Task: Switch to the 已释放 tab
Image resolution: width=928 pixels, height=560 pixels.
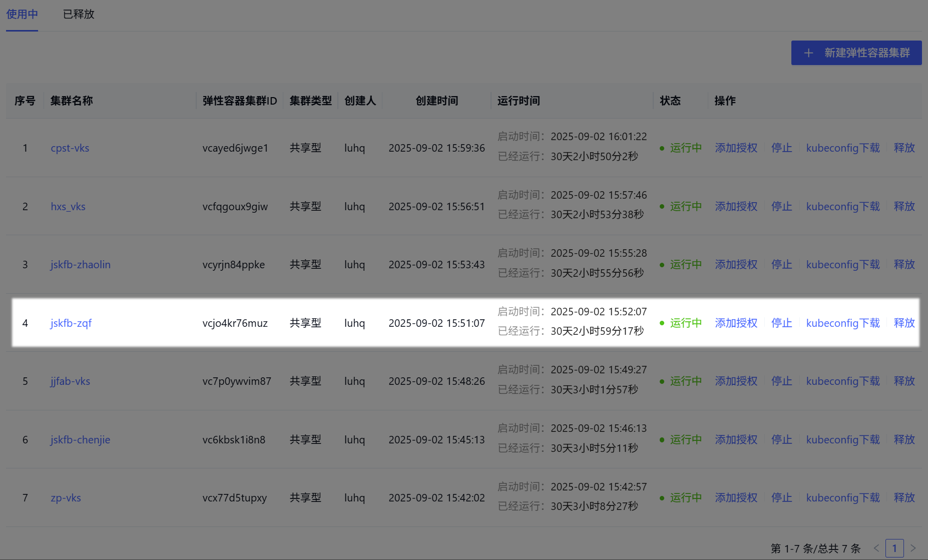Action: 79,14
